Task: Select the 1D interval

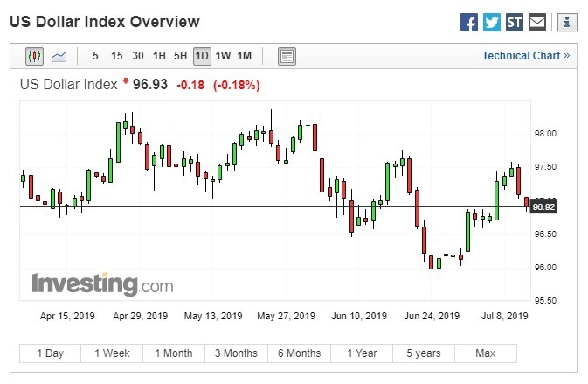Action: [x=202, y=56]
